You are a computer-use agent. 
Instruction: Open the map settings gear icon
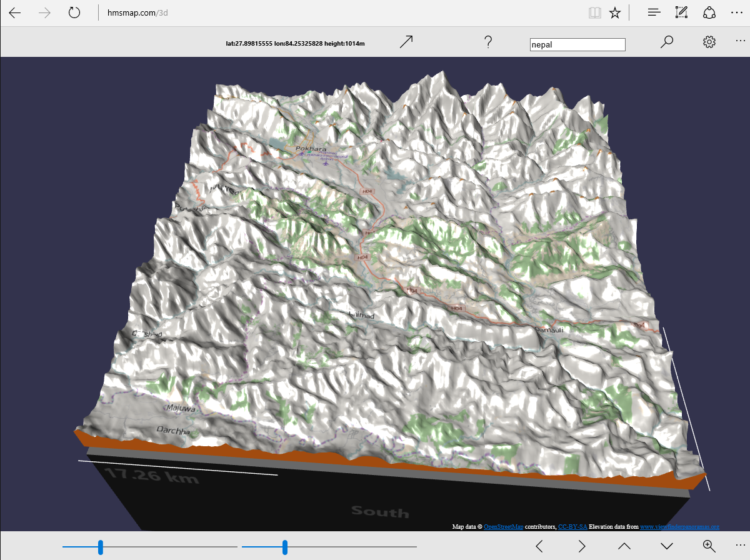(x=709, y=42)
